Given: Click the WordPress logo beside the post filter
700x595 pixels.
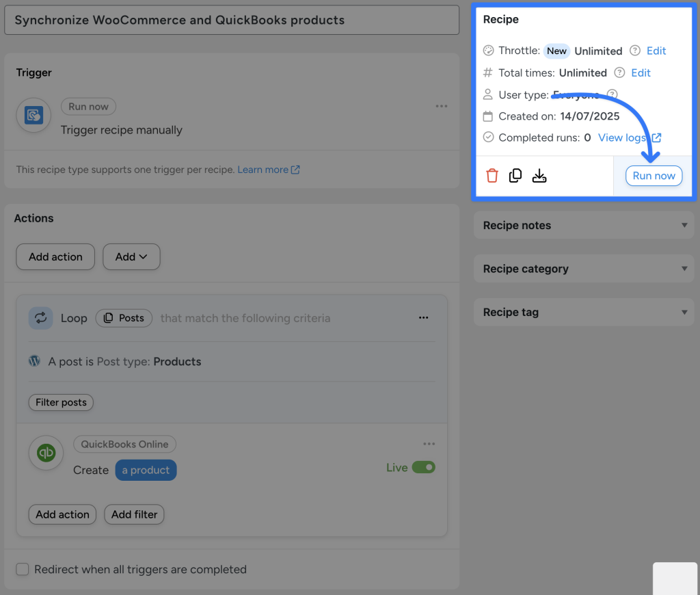Looking at the screenshot, I should coord(34,360).
